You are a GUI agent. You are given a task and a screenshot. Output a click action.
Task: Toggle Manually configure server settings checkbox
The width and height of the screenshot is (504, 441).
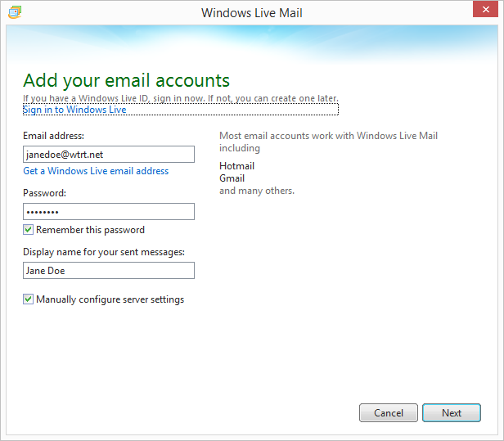click(29, 299)
